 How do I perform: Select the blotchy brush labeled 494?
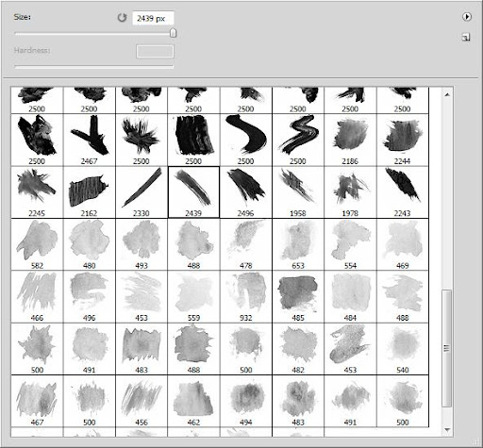[x=246, y=401]
